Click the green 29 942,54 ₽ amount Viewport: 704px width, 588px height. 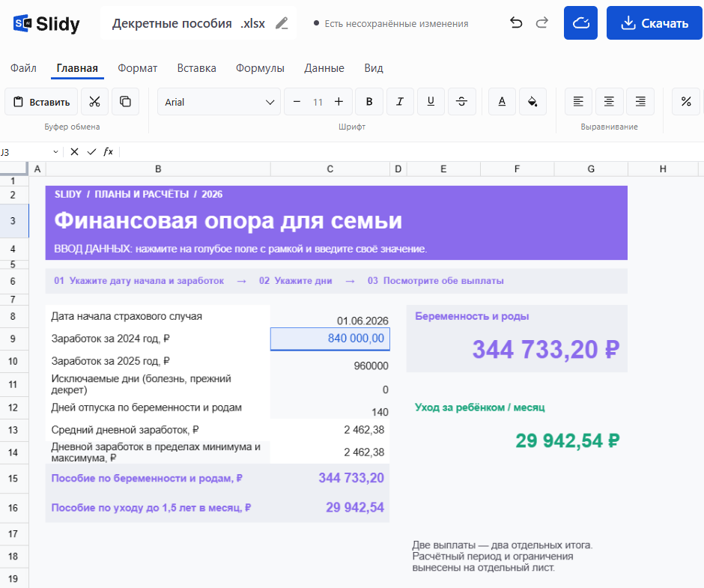568,440
